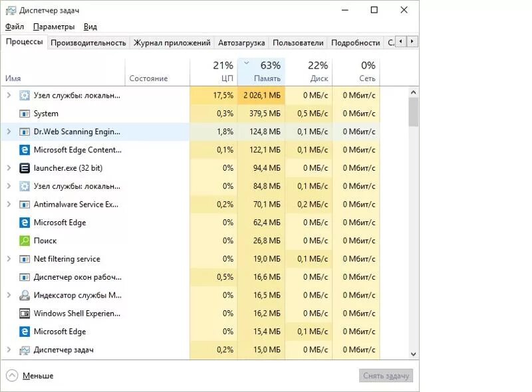Switch to the Процессы tab
Screen dimensions: 532x392
click(24, 42)
